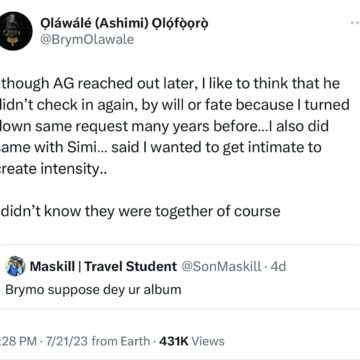Open Ọláwálé (Ashimi) Ọlọ́fọ̀ọ̀rọ̀ display name

125,23
